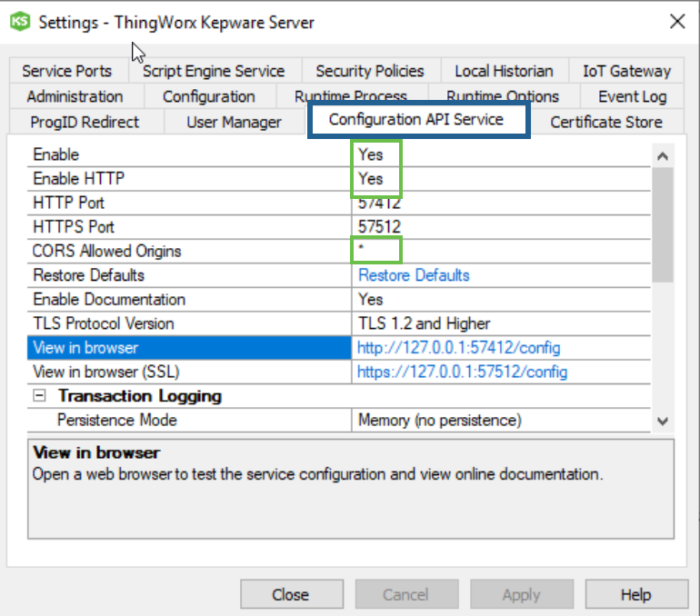Image resolution: width=700 pixels, height=616 pixels.
Task: Switch to ProgID Redirect tab
Action: pos(85,122)
